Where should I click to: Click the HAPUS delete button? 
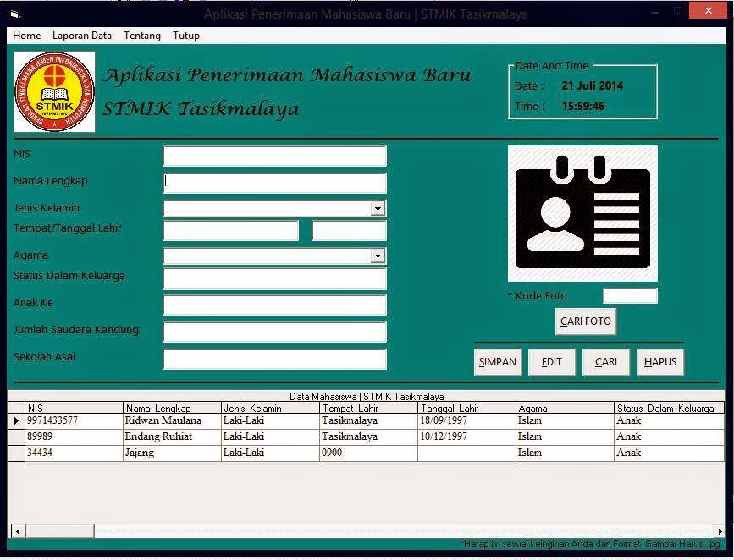(x=660, y=362)
